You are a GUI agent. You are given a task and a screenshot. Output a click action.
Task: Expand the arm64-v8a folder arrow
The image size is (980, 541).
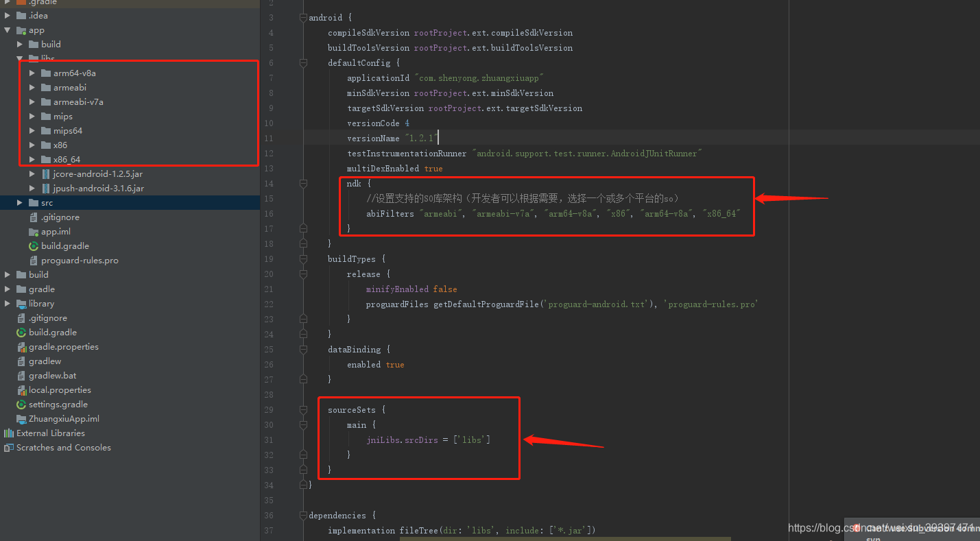pyautogui.click(x=32, y=73)
